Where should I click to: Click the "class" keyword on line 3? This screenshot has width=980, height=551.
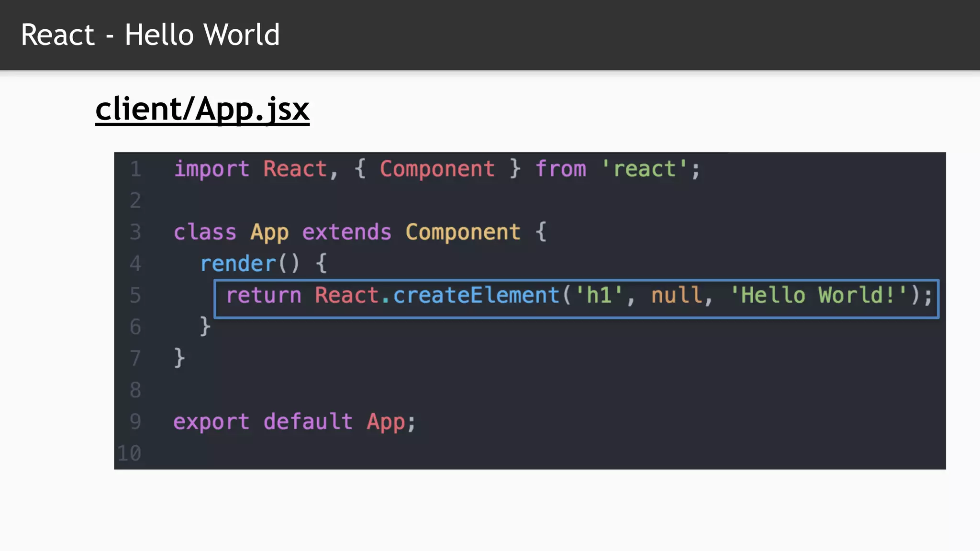[x=205, y=232]
